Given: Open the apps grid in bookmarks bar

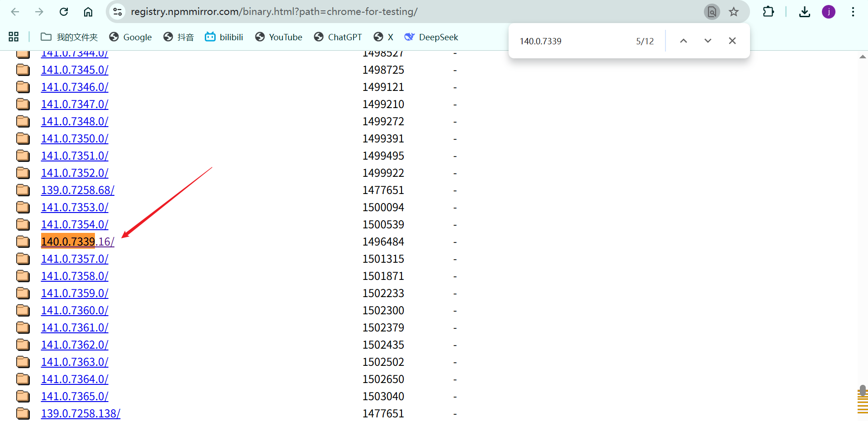Looking at the screenshot, I should point(14,37).
